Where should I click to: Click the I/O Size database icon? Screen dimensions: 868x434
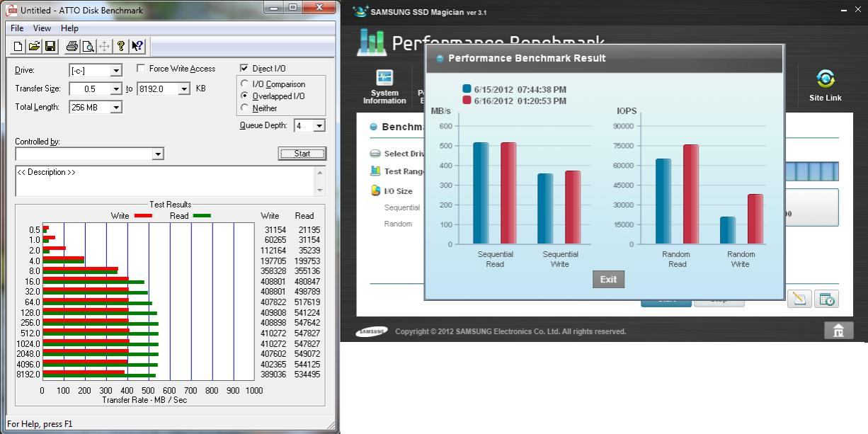(376, 190)
